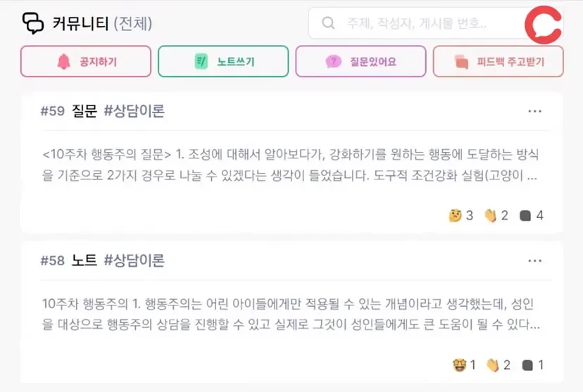Open the more options menu for post #59

click(x=535, y=111)
